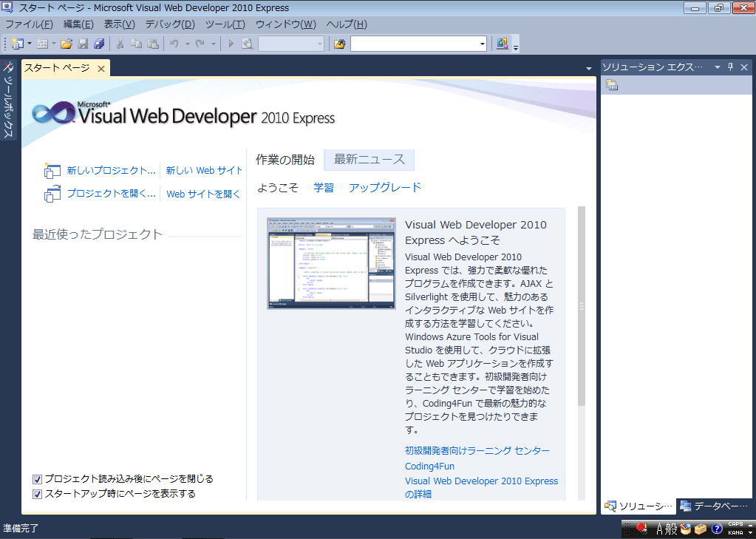
Task: Click the Cut scissors toolbar icon
Action: (120, 44)
